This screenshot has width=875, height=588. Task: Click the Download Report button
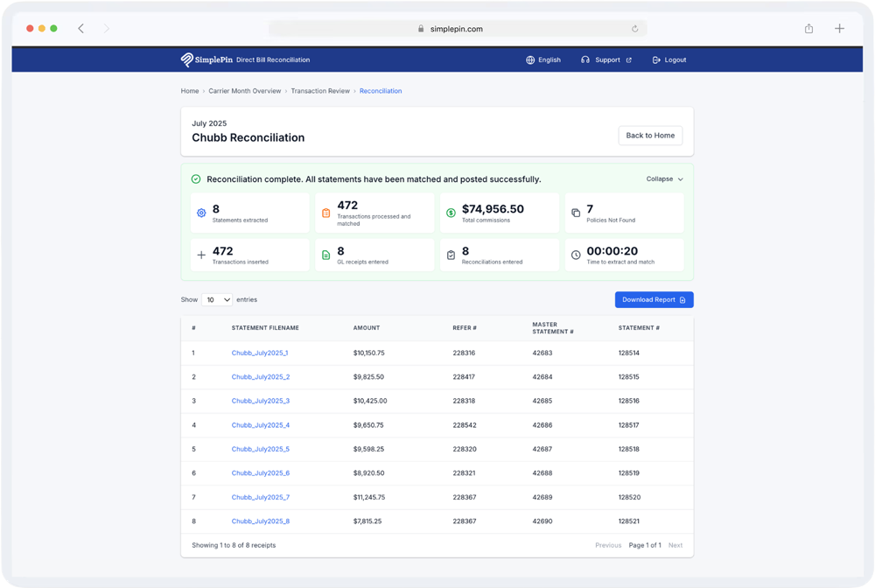654,299
